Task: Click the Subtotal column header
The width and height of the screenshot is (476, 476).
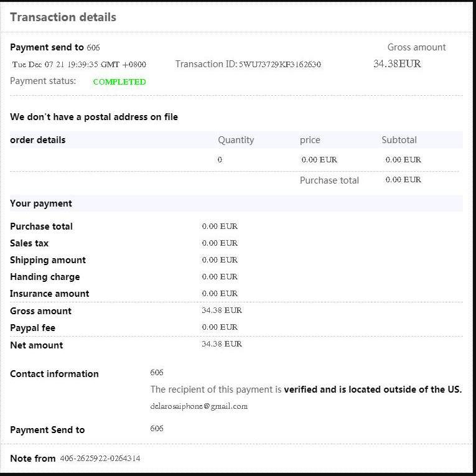Action: 399,140
